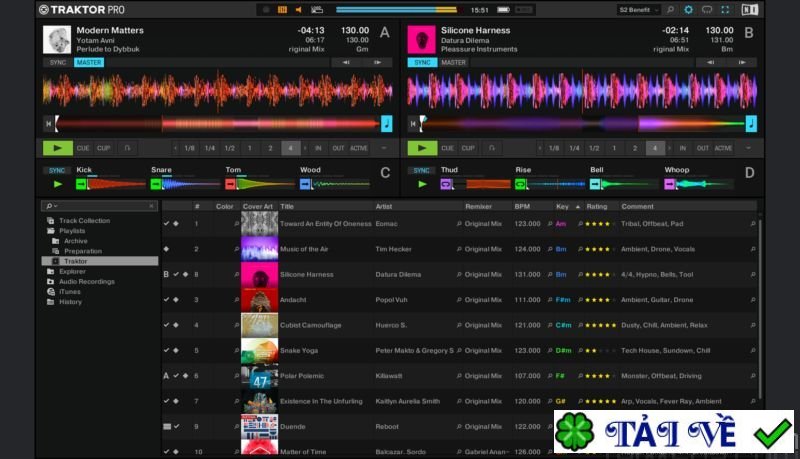Select loop size 1/4 on Deck A
Viewport: 800px width, 459px height.
(x=209, y=148)
